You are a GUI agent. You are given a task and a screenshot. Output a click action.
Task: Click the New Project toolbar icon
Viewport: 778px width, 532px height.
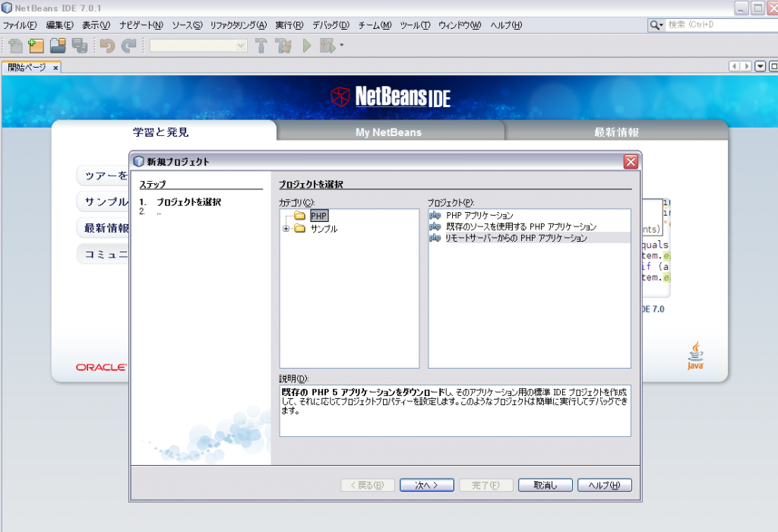pos(36,46)
